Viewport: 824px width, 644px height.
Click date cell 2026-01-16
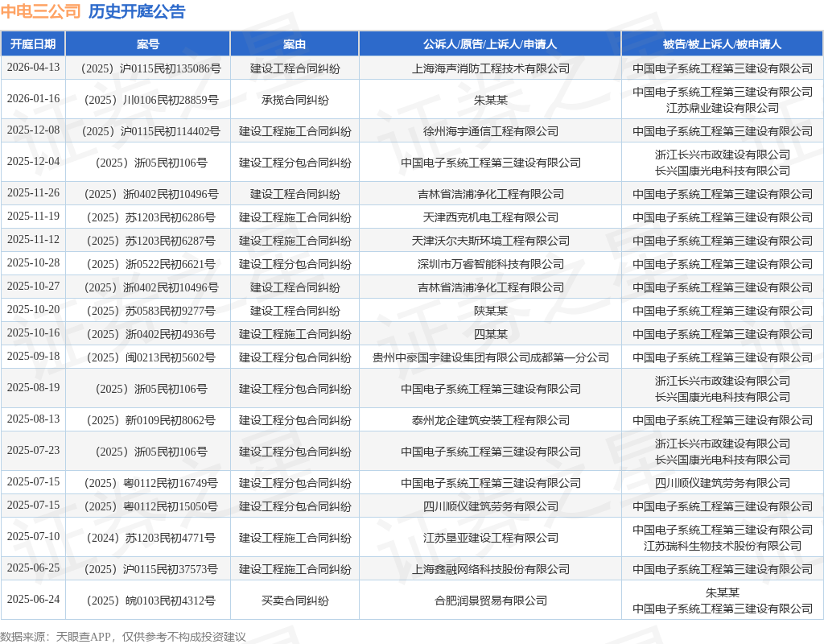(x=33, y=99)
